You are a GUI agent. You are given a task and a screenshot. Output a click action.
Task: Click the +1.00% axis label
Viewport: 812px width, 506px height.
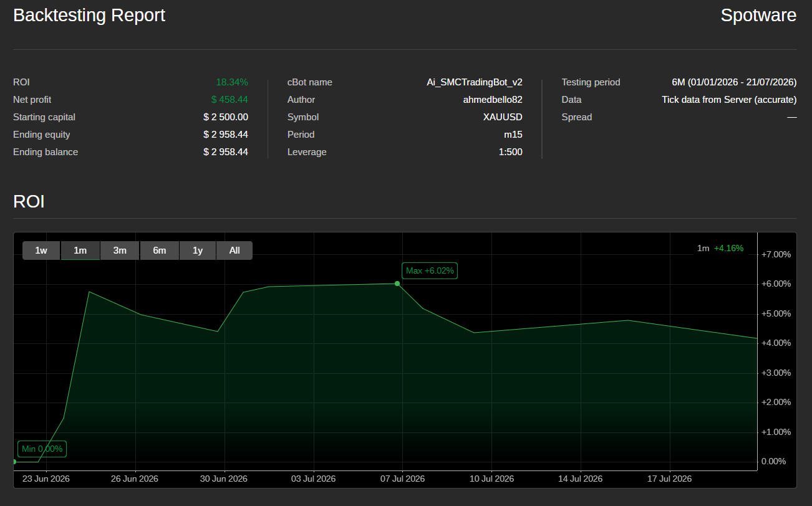click(776, 432)
